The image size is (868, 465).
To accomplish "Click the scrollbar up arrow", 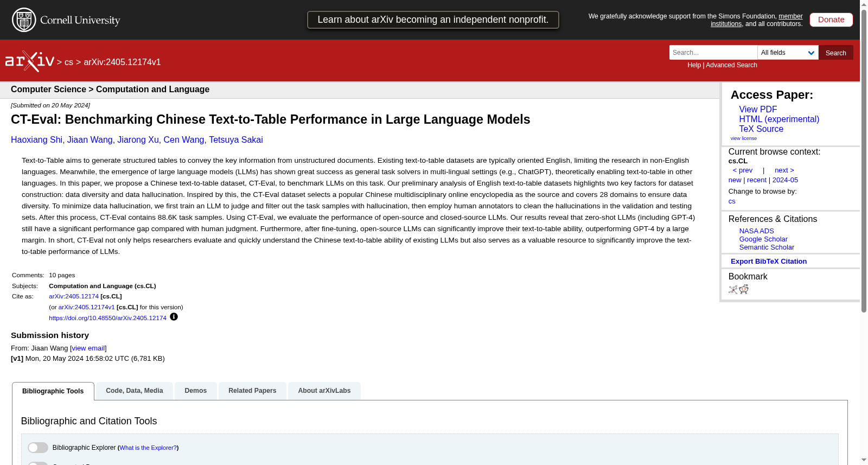I will tap(864, 4).
